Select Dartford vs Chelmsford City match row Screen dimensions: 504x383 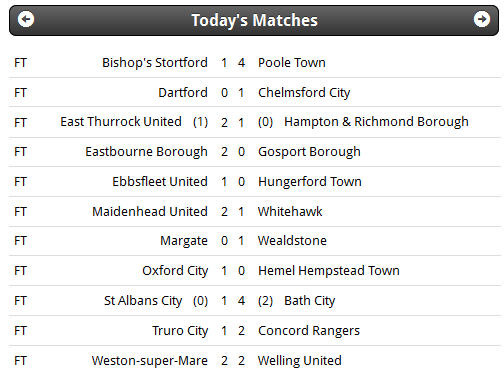click(x=254, y=92)
